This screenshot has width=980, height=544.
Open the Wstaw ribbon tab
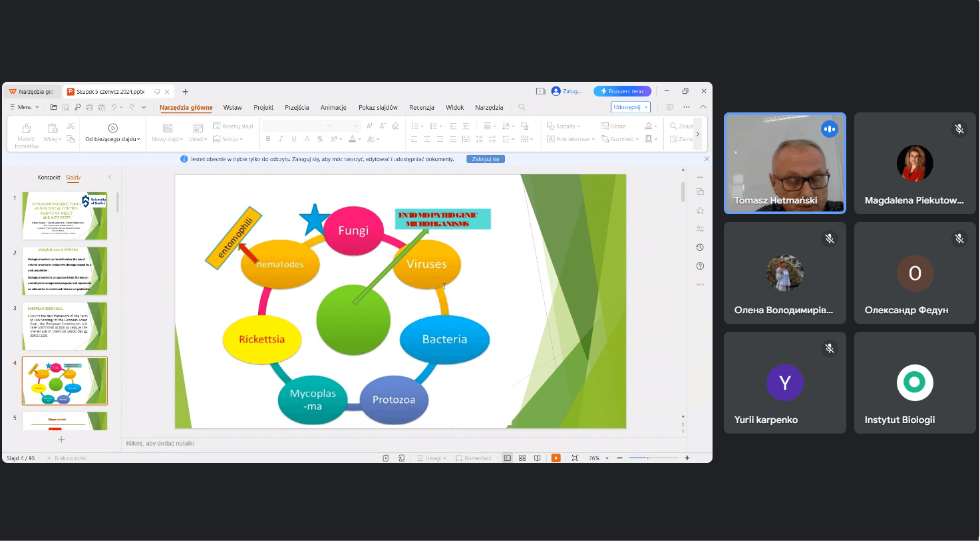[x=232, y=107]
